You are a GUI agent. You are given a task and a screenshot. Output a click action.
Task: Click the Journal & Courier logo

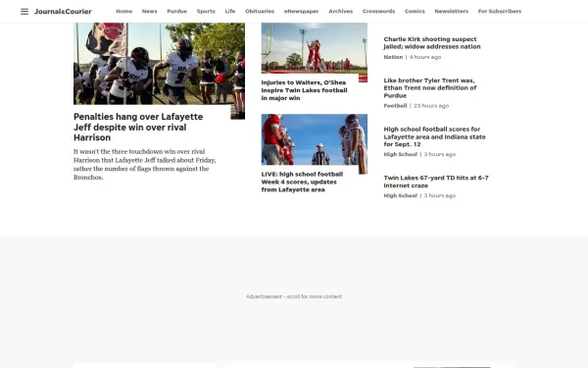[x=63, y=11]
